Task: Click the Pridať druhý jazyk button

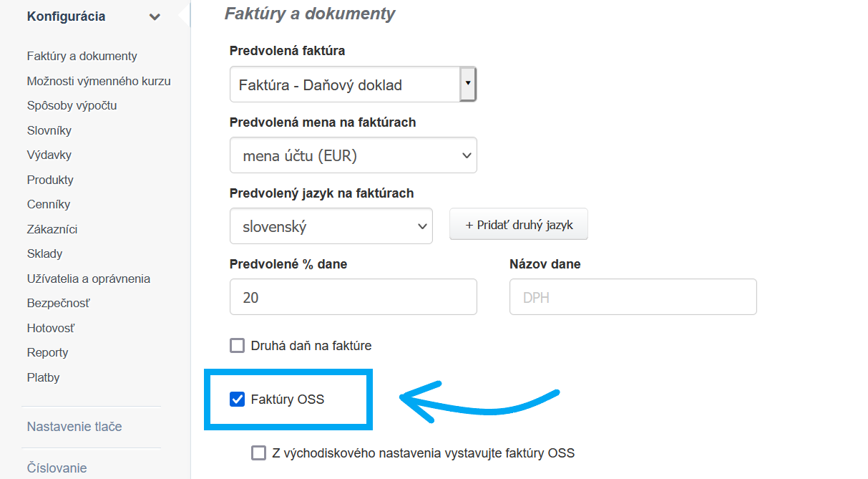Action: (x=519, y=225)
